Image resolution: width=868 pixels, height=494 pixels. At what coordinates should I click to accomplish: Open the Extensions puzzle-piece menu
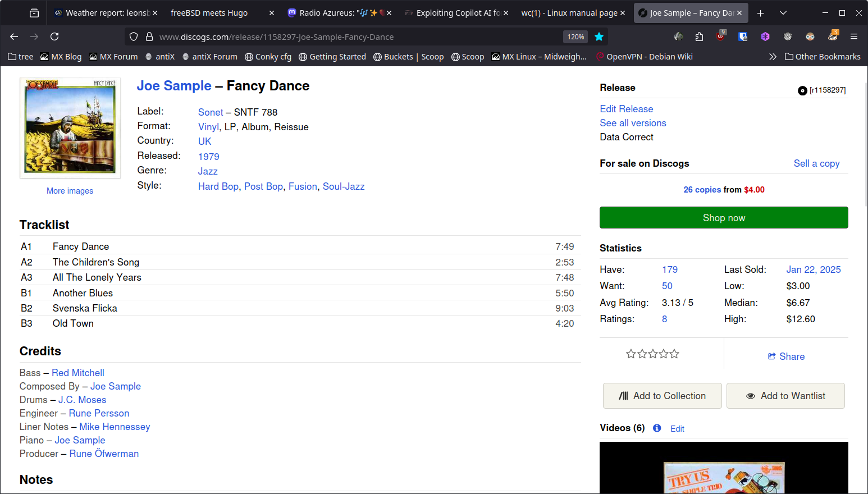click(699, 36)
